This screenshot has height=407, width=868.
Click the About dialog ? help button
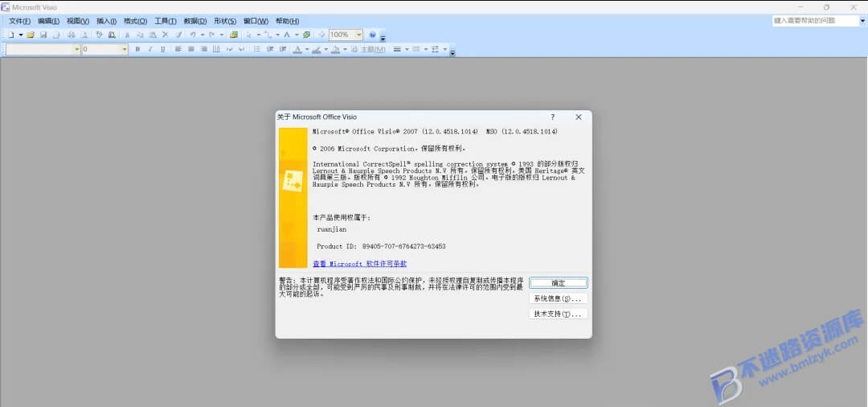[x=552, y=117]
